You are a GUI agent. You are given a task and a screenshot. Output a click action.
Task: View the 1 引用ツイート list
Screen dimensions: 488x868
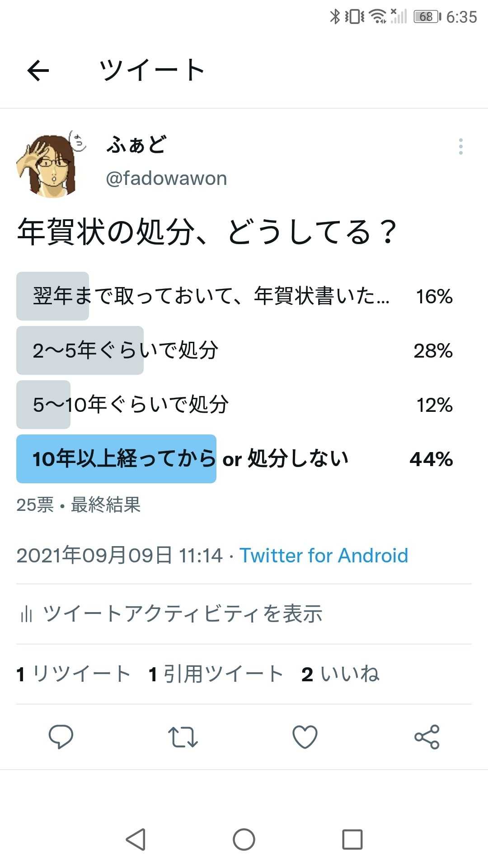pyautogui.click(x=216, y=674)
